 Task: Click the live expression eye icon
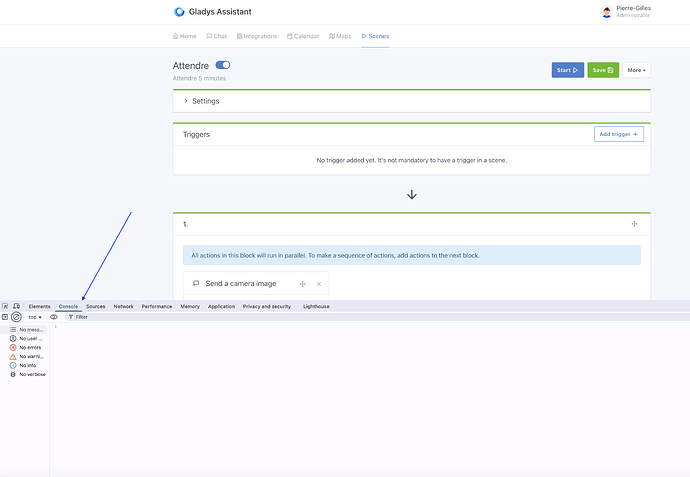click(x=54, y=317)
